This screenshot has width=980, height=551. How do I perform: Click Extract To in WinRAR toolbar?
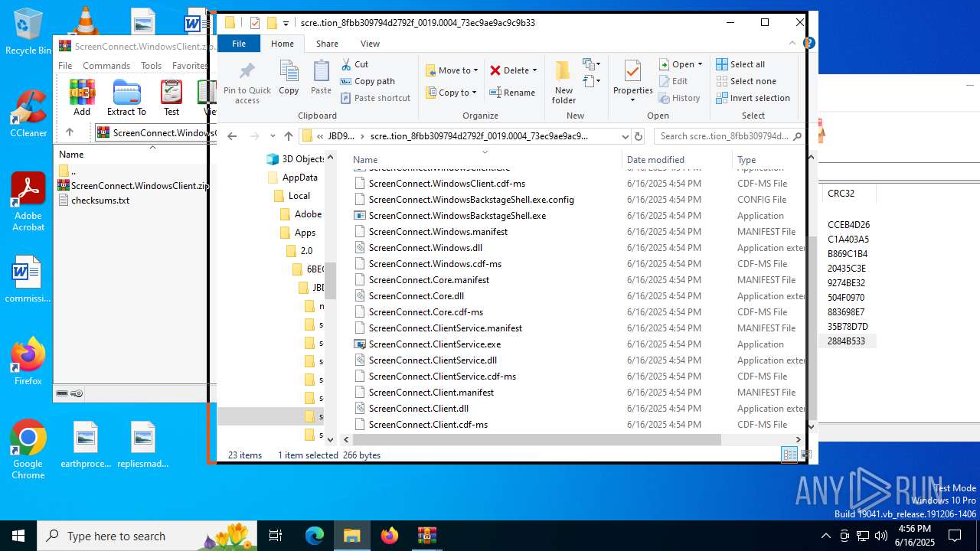pos(126,97)
